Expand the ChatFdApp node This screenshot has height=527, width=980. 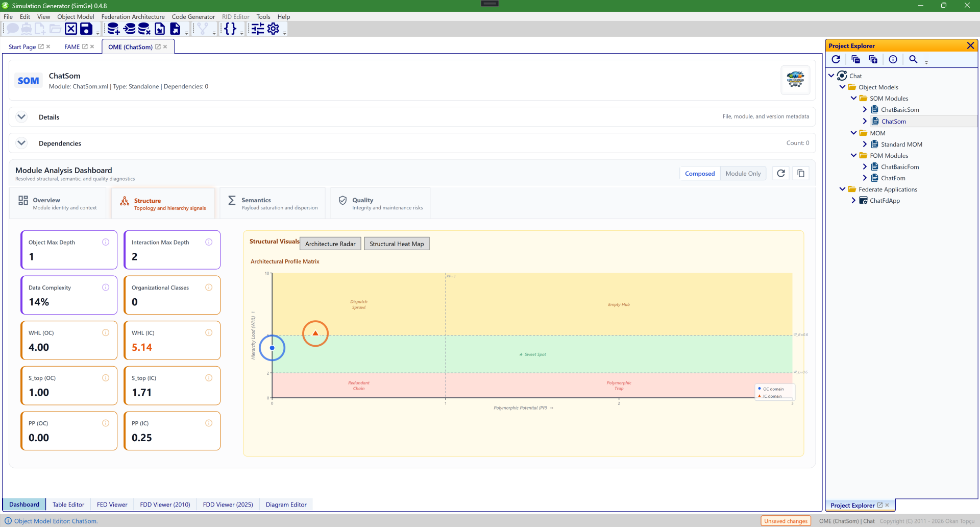[x=853, y=200]
